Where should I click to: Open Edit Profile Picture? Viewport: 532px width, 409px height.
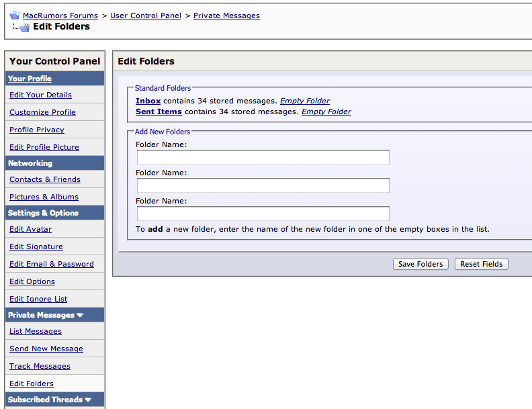[44, 147]
